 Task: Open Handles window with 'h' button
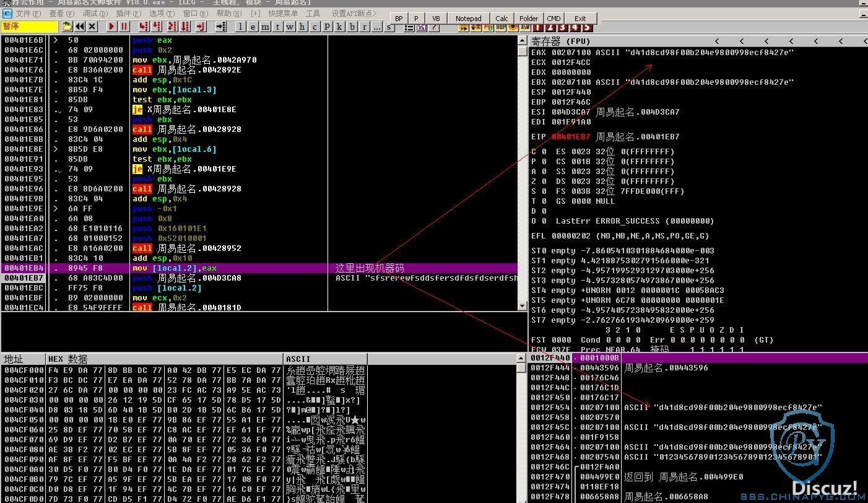click(302, 27)
